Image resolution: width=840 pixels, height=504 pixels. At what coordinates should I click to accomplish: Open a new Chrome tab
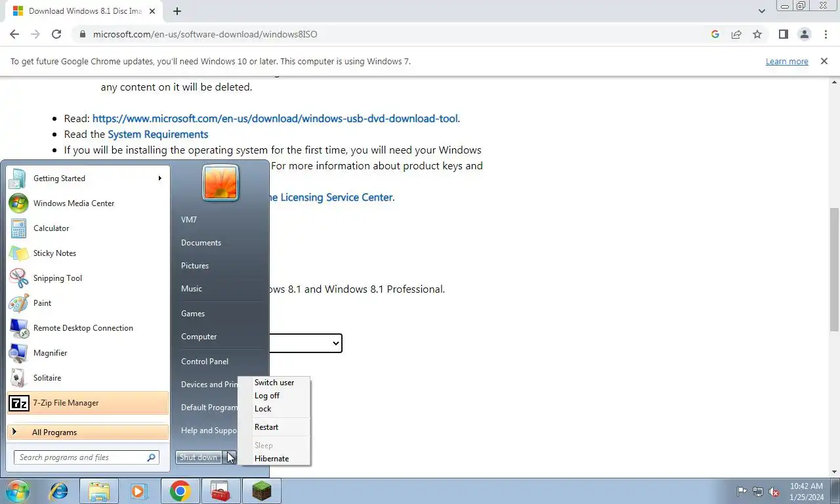pyautogui.click(x=177, y=11)
